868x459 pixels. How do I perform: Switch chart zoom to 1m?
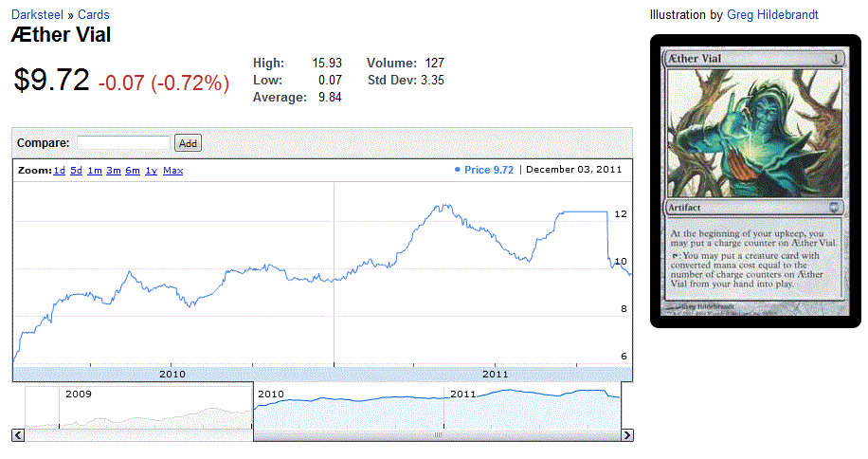tap(95, 171)
